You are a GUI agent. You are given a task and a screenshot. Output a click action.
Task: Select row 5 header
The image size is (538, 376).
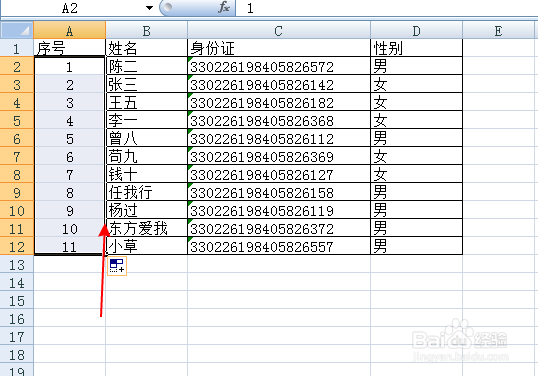17,120
